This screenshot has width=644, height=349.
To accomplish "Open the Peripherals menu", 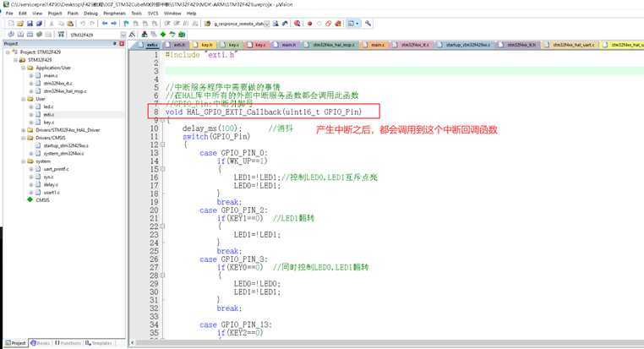I will [114, 14].
